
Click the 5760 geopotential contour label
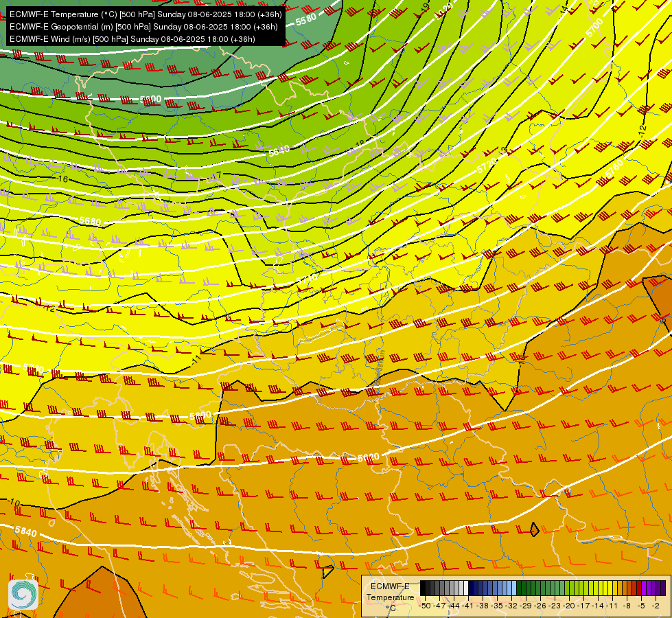pos(614,168)
